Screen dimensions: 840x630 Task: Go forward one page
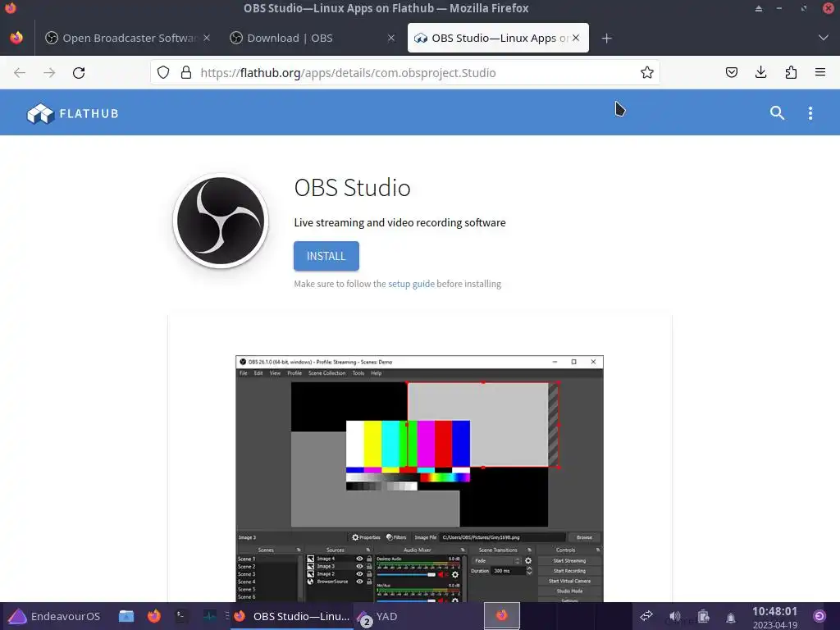point(49,73)
